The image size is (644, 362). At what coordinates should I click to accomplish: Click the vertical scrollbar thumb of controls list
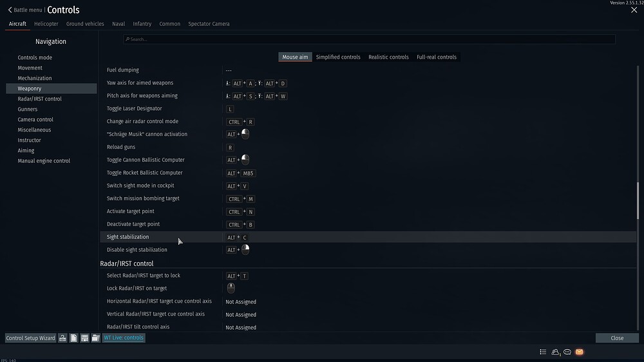[638, 201]
